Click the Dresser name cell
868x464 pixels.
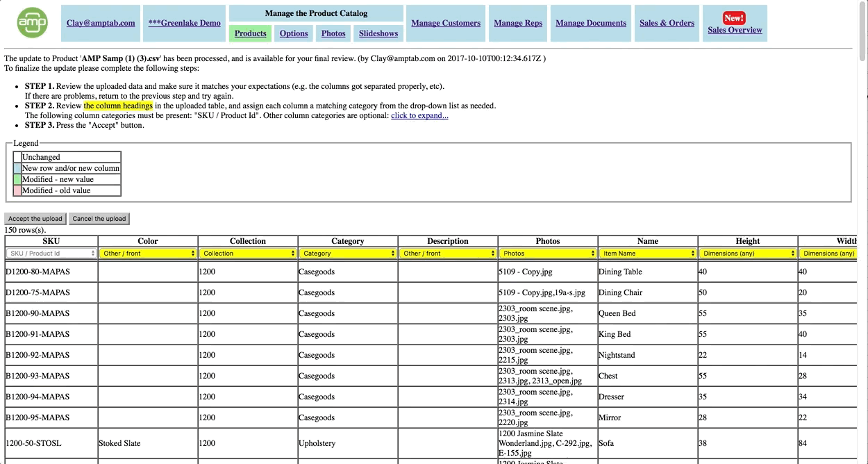[x=648, y=397]
